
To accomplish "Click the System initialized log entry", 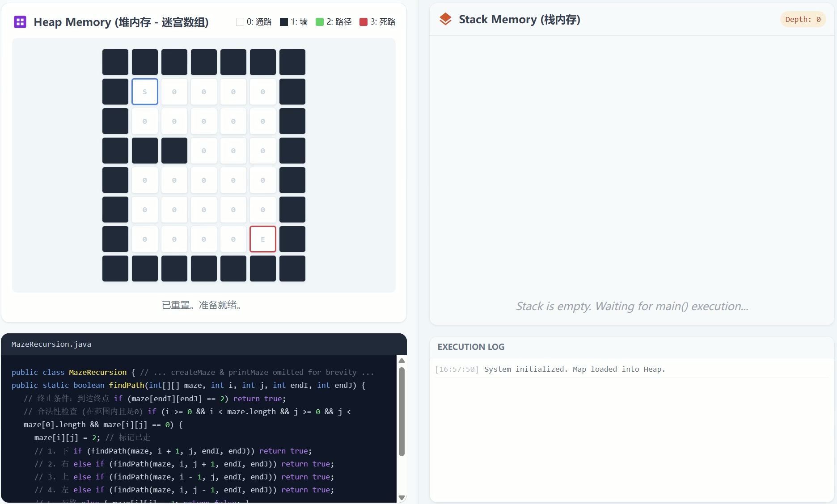I will [x=575, y=369].
